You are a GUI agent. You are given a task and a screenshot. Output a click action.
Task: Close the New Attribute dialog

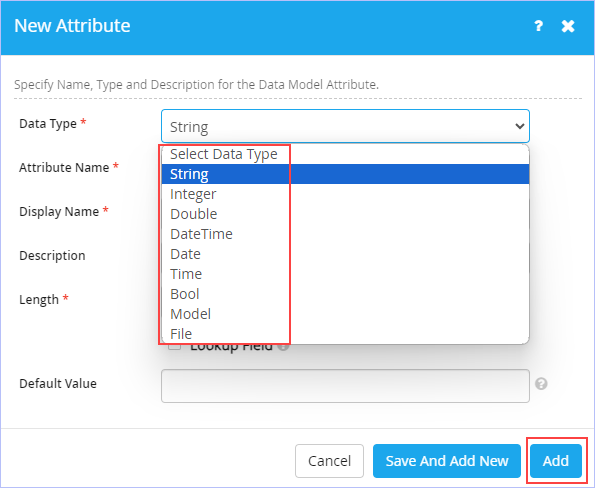[x=568, y=26]
